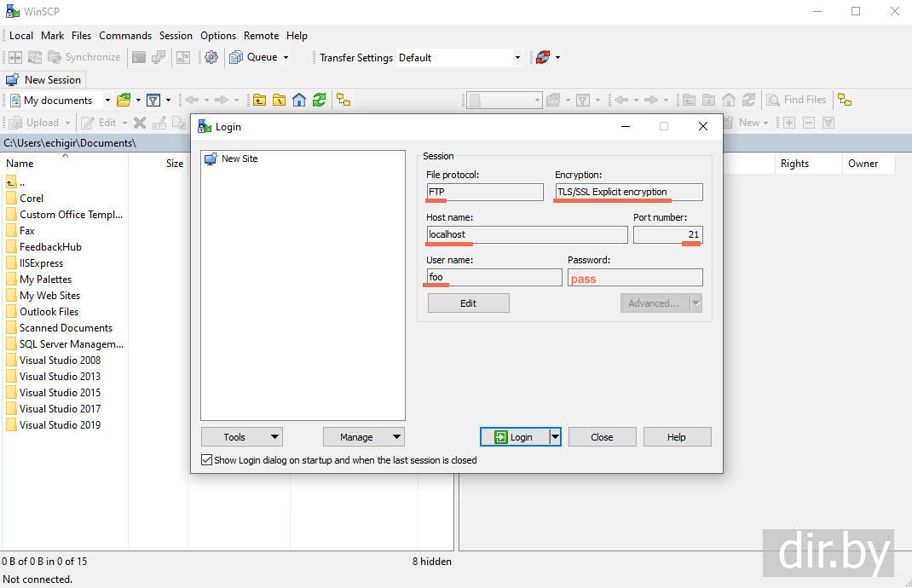The image size is (912, 588).
Task: Open the Session menu
Action: [x=176, y=36]
